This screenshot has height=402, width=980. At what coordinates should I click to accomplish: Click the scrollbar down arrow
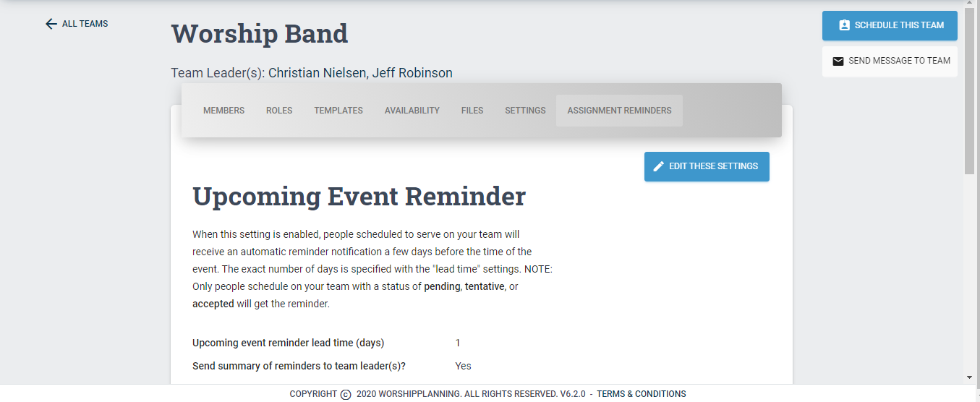[x=969, y=377]
